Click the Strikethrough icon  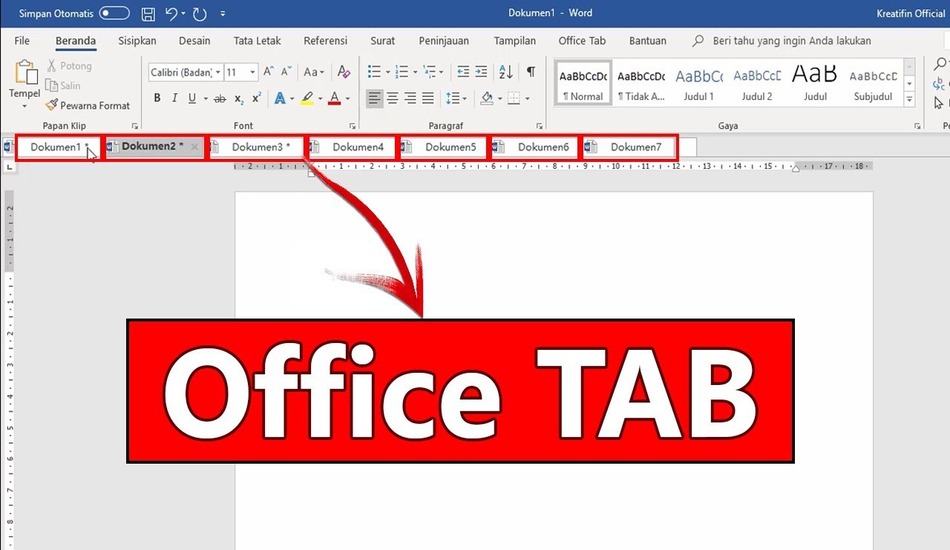[x=219, y=99]
